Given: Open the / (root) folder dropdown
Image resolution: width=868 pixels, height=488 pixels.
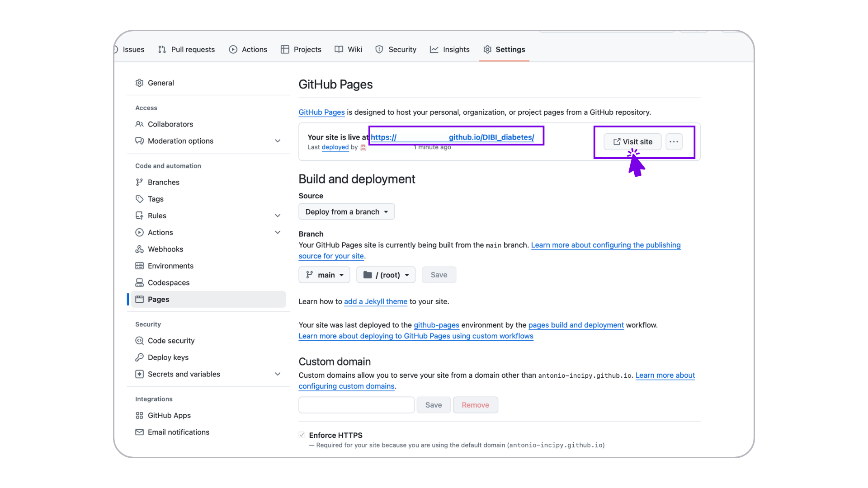Looking at the screenshot, I should point(386,275).
